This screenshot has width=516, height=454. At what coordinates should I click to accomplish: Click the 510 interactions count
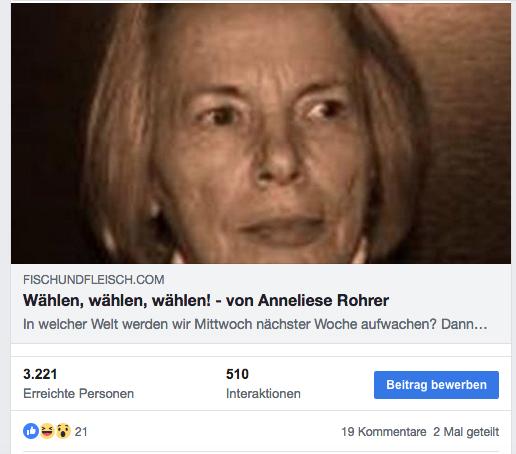click(237, 374)
